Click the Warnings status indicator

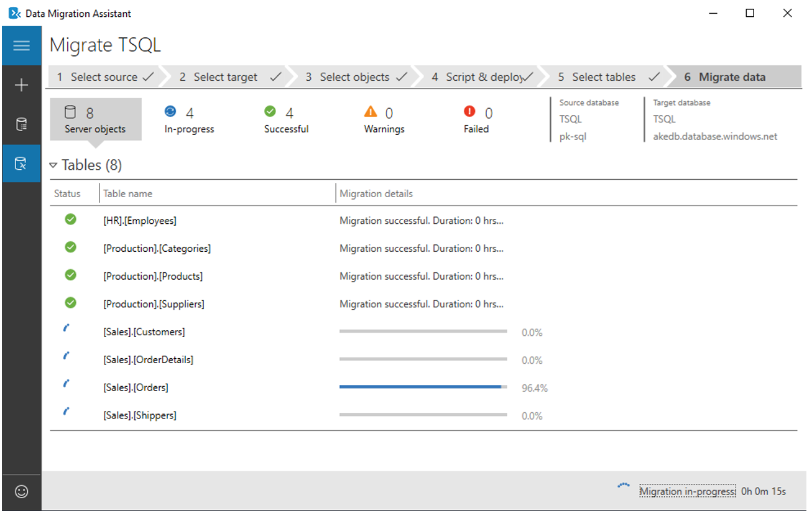383,120
